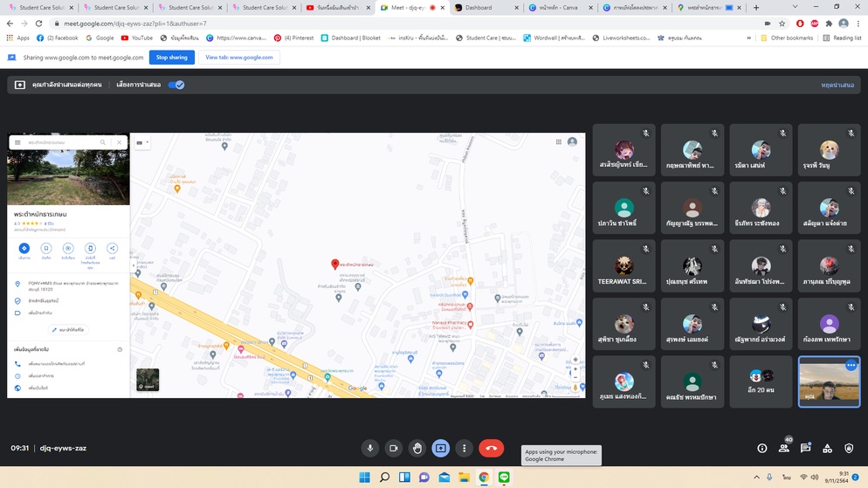The height and width of the screenshot is (488, 868).
Task: Open options on your own video tile
Action: tap(851, 365)
